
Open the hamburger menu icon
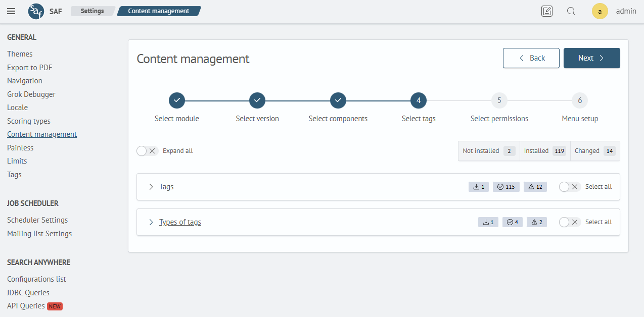coord(11,11)
